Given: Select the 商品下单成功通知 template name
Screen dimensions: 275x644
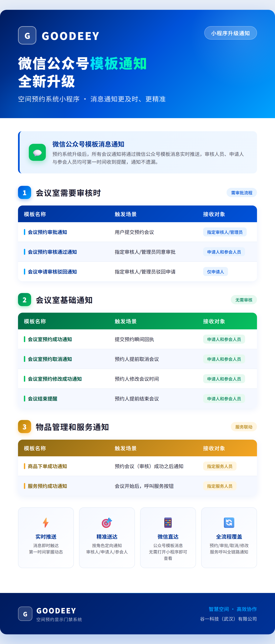Looking at the screenshot, I should point(47,466).
